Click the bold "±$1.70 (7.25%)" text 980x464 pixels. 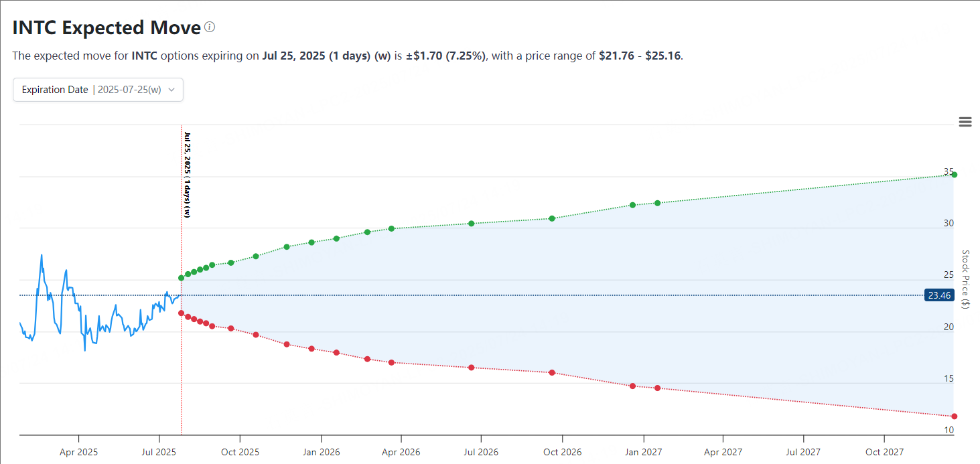[446, 56]
